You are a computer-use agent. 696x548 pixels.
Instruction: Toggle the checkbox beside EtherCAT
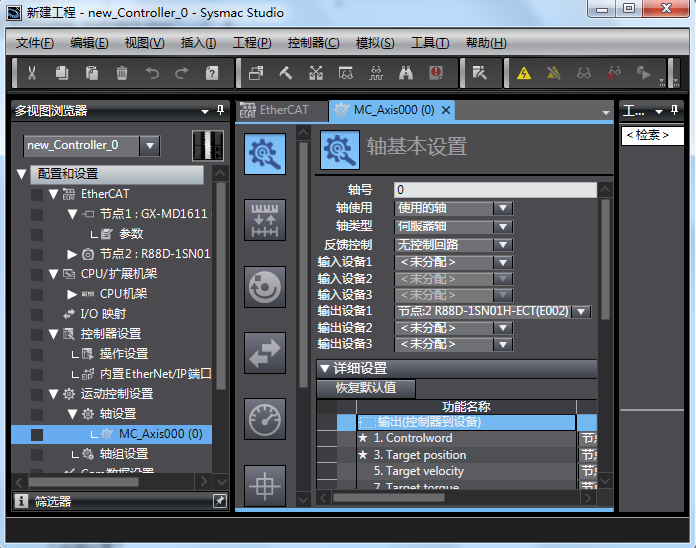pyautogui.click(x=37, y=194)
